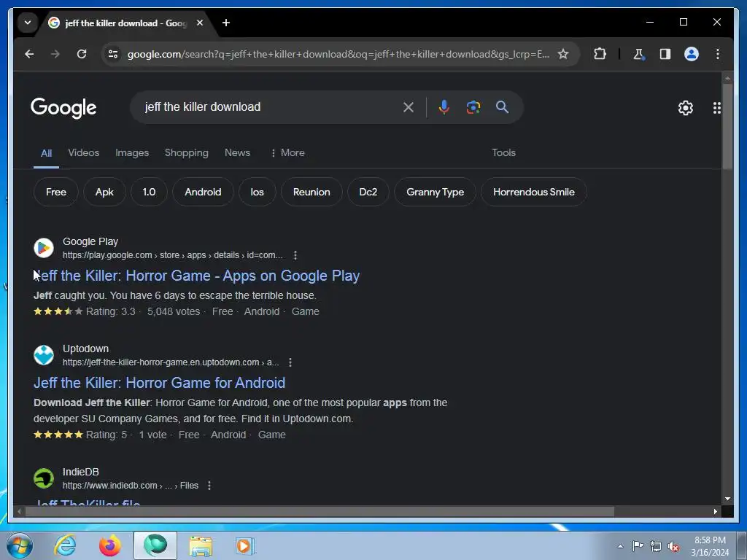Open the Chrome profile avatar

[x=692, y=54]
